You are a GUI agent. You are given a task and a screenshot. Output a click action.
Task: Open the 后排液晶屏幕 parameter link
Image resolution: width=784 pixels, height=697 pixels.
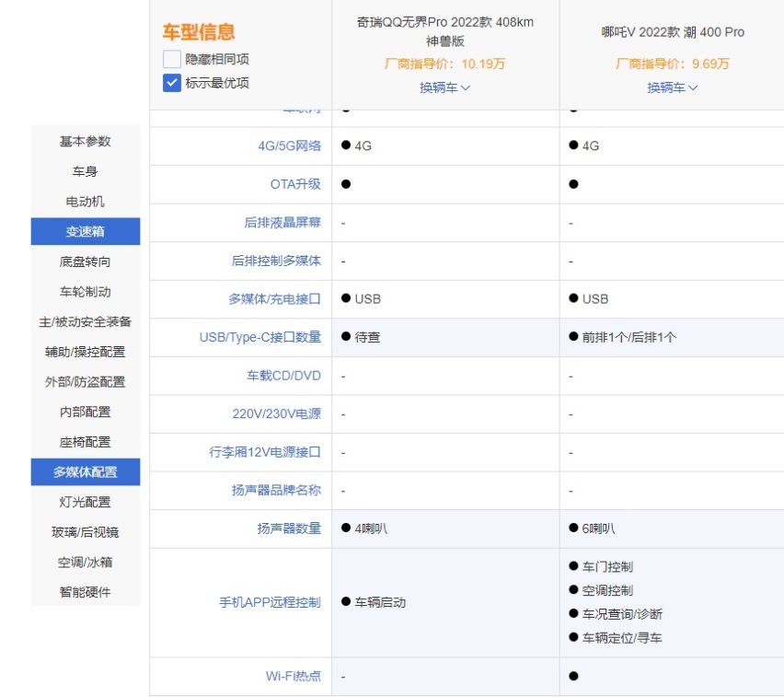(282, 222)
